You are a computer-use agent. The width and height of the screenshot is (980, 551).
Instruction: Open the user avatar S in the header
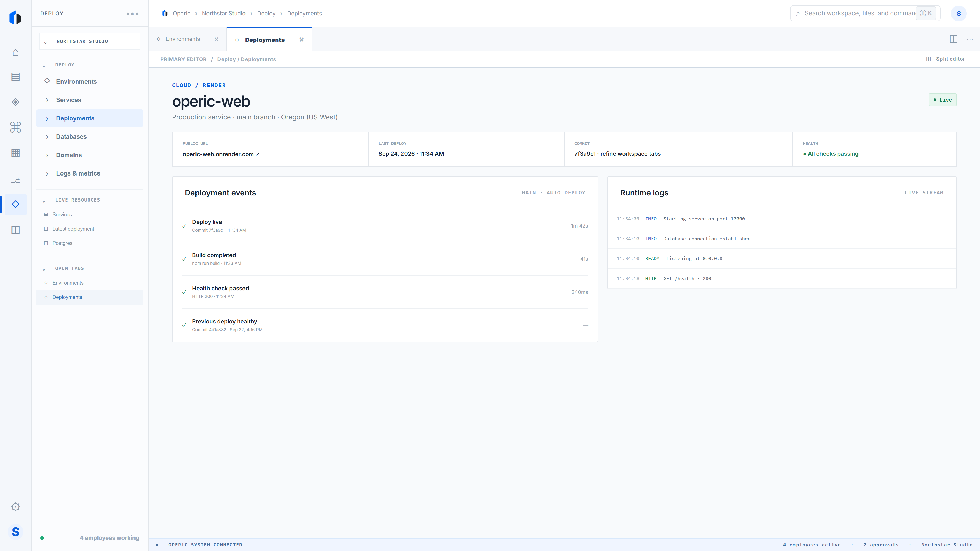point(959,13)
